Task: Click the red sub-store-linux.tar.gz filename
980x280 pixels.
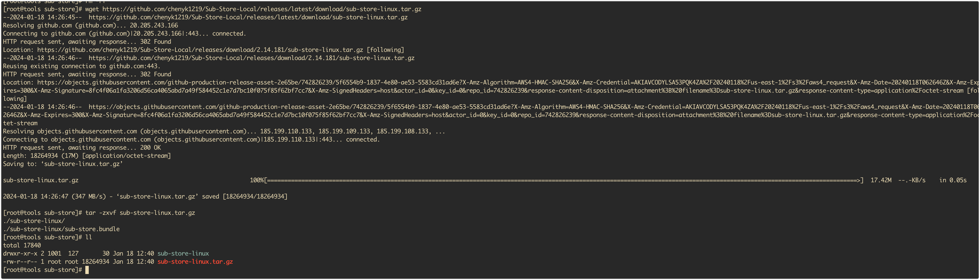Action: pos(195,262)
